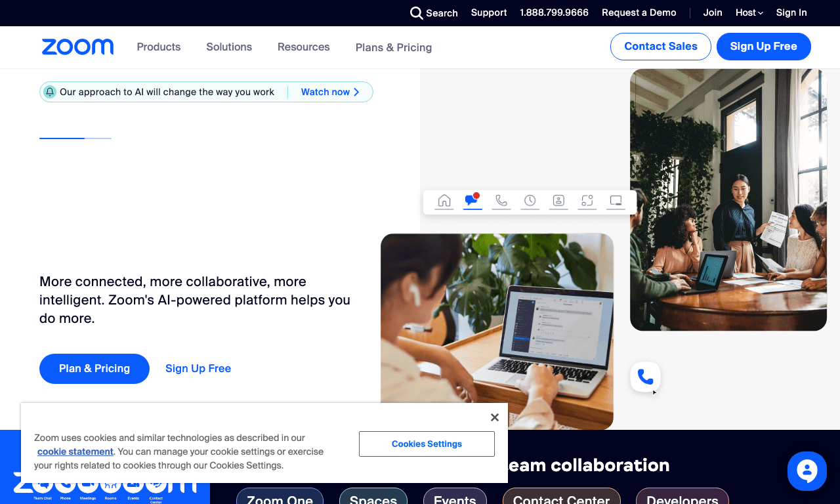The height and width of the screenshot is (504, 840).
Task: Click the team meeting photo
Action: [728, 200]
